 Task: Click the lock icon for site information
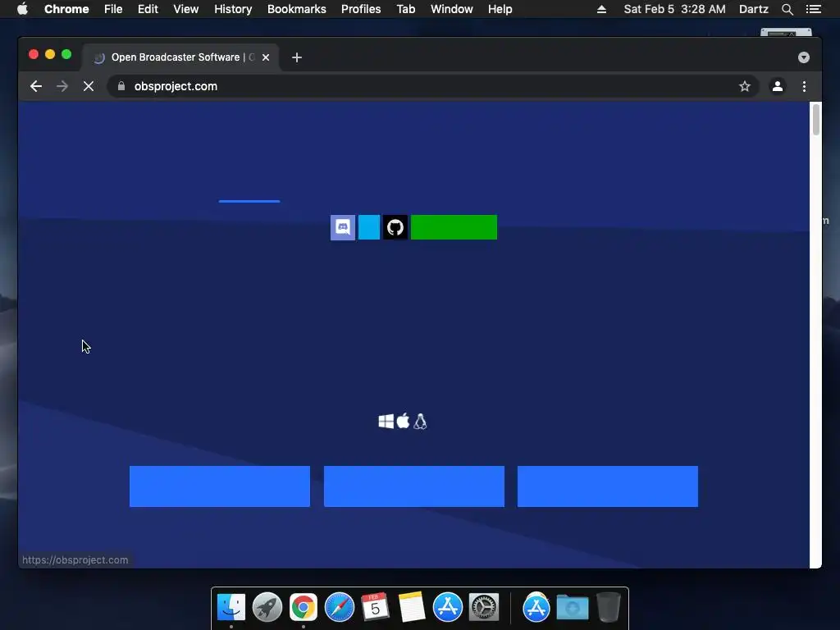121,86
